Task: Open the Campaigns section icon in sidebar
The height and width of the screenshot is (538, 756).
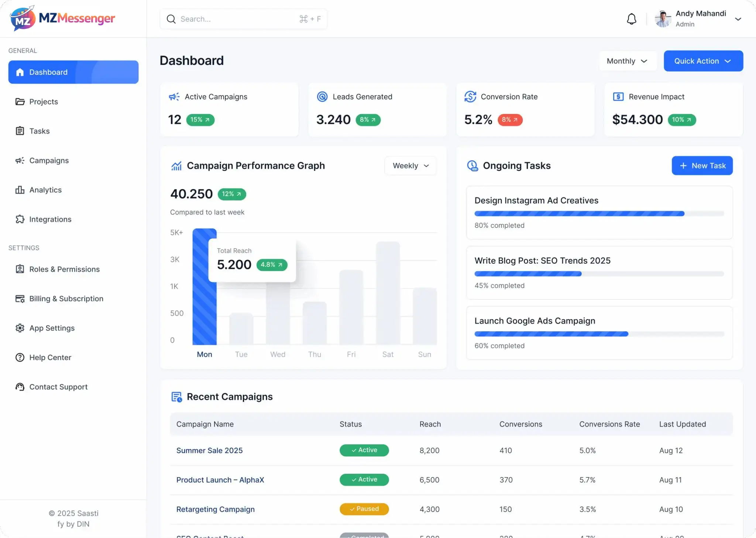Action: pos(21,160)
